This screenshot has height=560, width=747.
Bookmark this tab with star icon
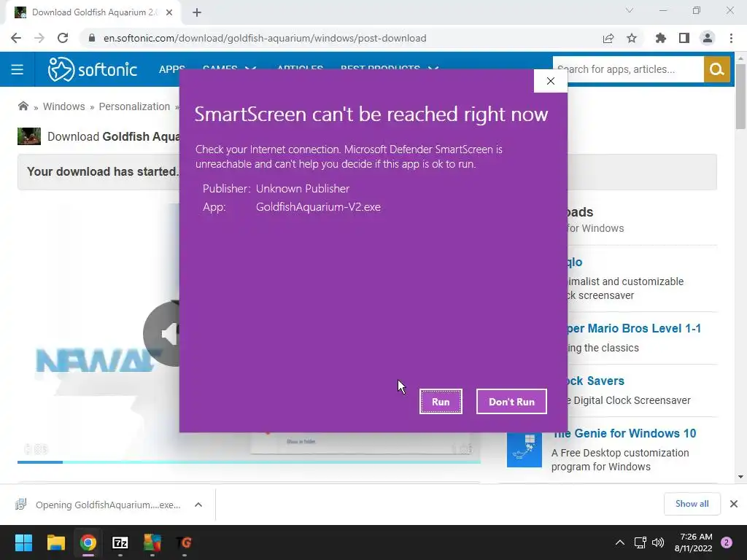[632, 38]
